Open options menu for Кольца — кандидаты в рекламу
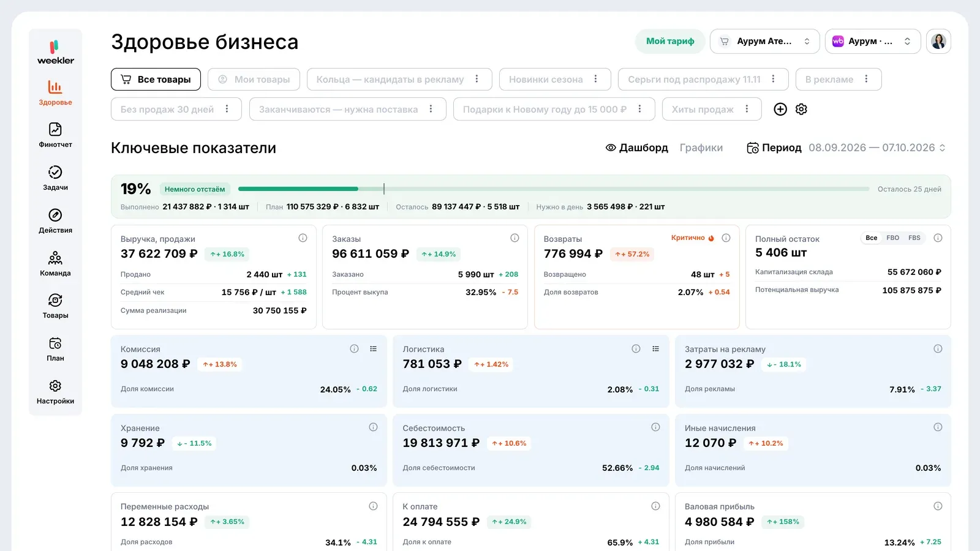Screen dimensions: 980x551 click(477, 79)
